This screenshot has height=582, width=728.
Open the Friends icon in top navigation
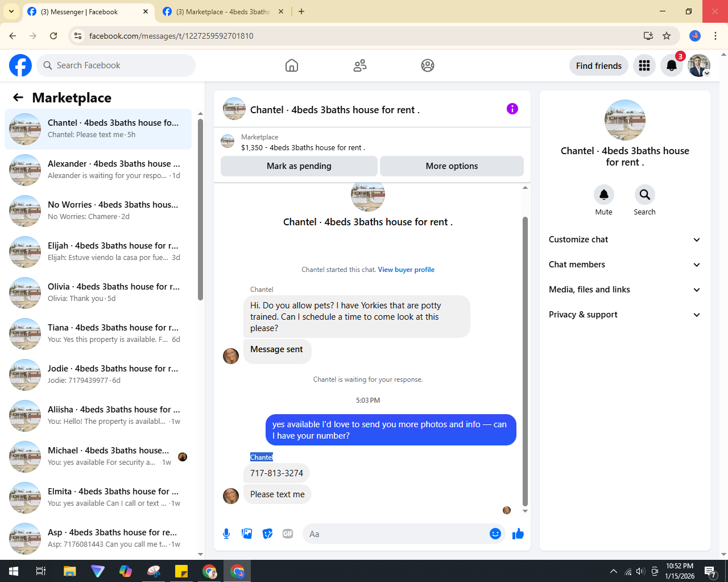pyautogui.click(x=360, y=65)
